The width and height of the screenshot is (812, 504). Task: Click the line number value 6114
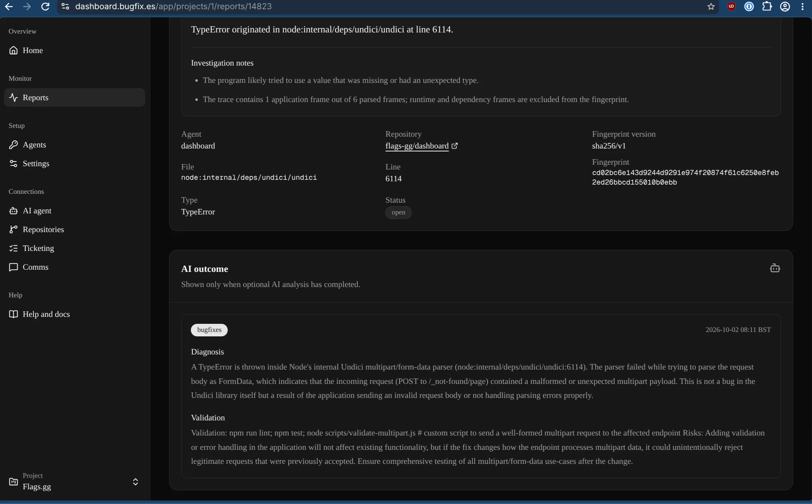[x=393, y=179]
